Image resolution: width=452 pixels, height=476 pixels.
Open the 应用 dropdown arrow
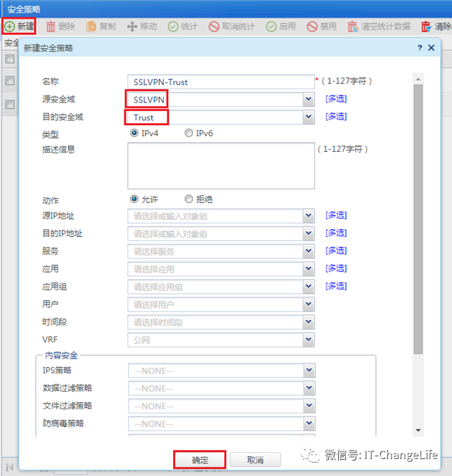tap(309, 269)
